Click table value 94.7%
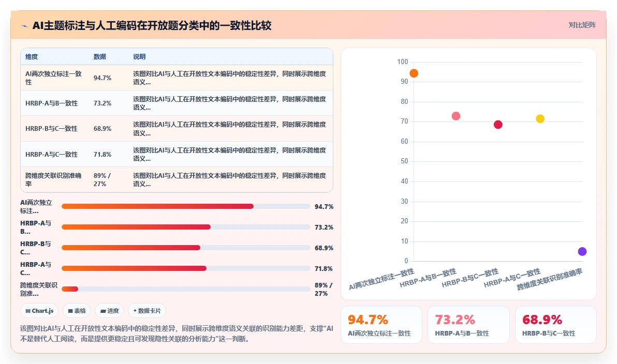Screen dimensions: 617x364 click(102, 78)
